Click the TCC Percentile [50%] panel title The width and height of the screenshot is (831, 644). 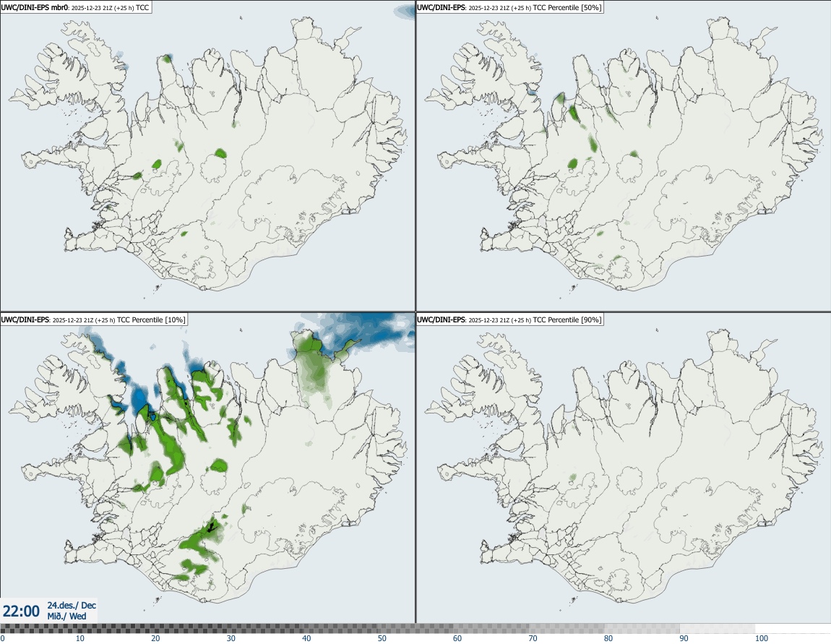coord(510,8)
